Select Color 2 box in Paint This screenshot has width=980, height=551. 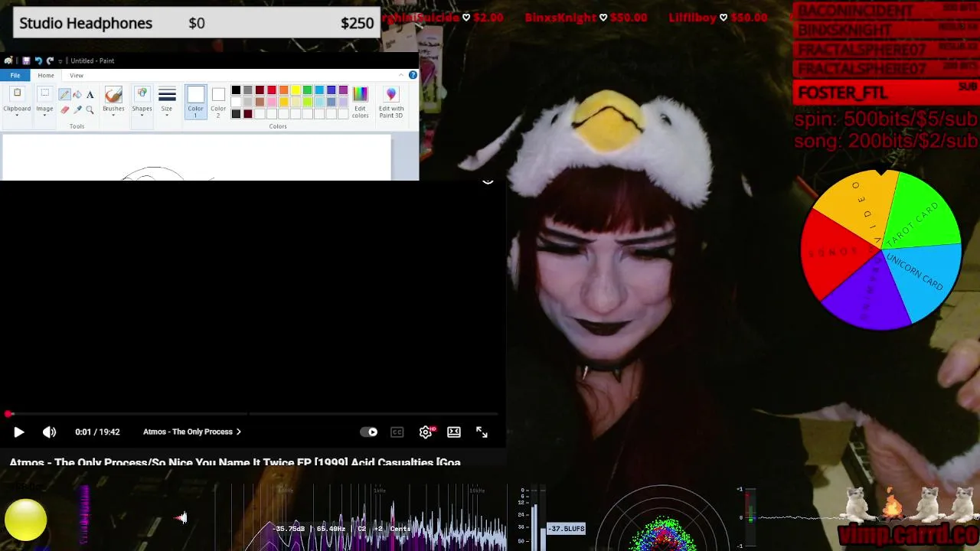coord(218,101)
